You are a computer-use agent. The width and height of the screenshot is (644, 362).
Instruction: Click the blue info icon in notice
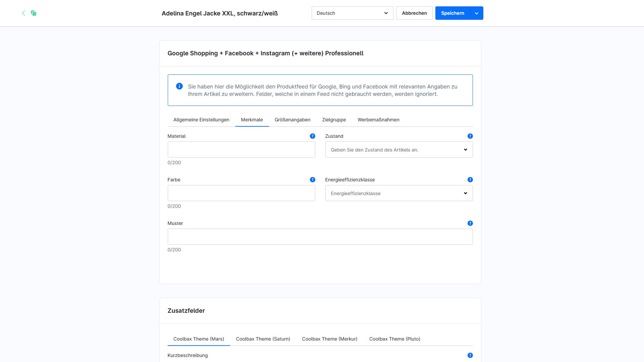(x=179, y=86)
